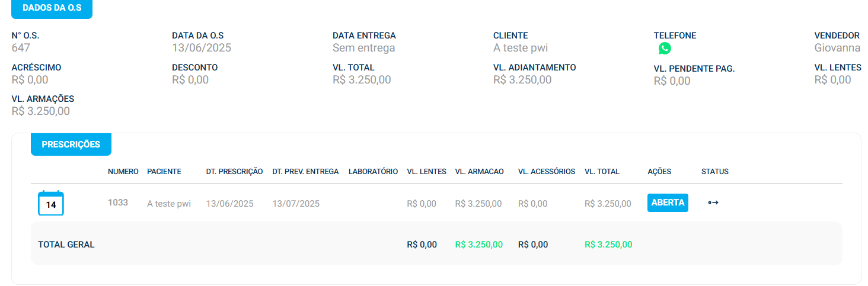868x286 pixels.
Task: Click the VL. ARMACAO column header
Action: 479,172
